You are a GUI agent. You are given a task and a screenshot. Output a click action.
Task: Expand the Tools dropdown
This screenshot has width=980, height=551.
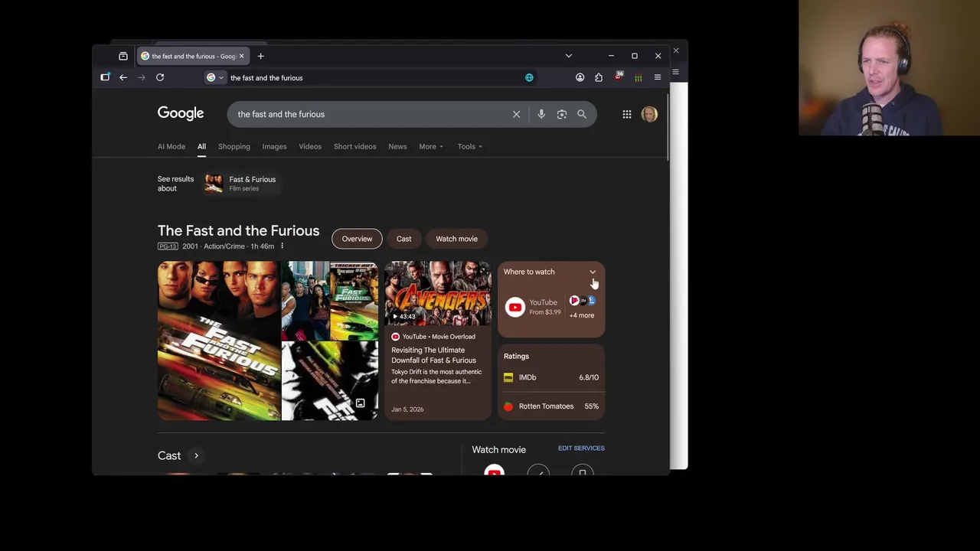tap(470, 146)
